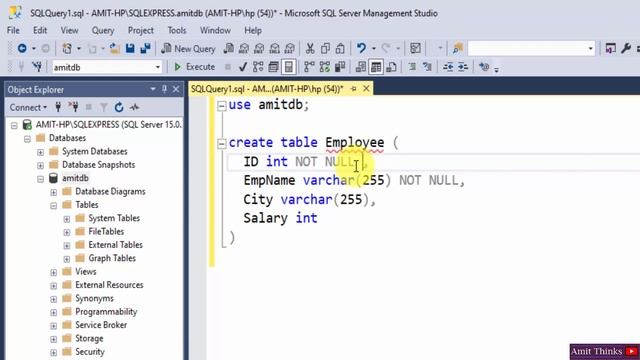Click Refresh icon in Object Explorer
Image resolution: width=640 pixels, height=360 pixels.
[x=119, y=107]
